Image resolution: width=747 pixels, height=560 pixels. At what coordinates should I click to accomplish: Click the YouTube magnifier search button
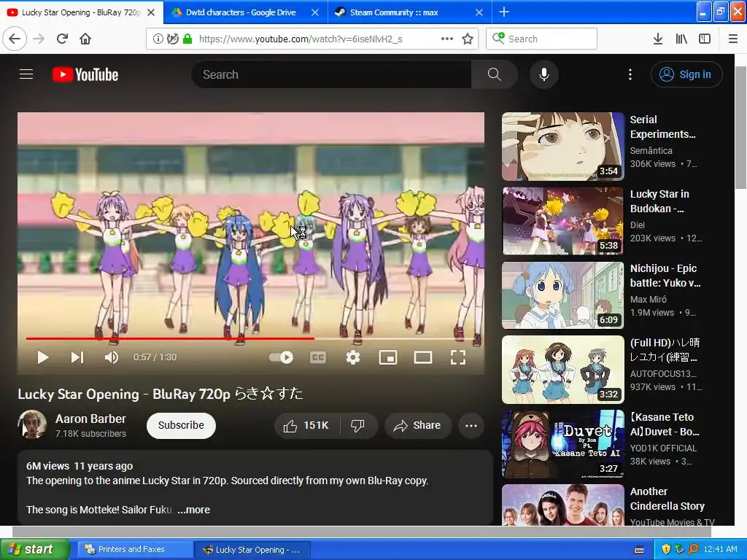click(x=494, y=74)
